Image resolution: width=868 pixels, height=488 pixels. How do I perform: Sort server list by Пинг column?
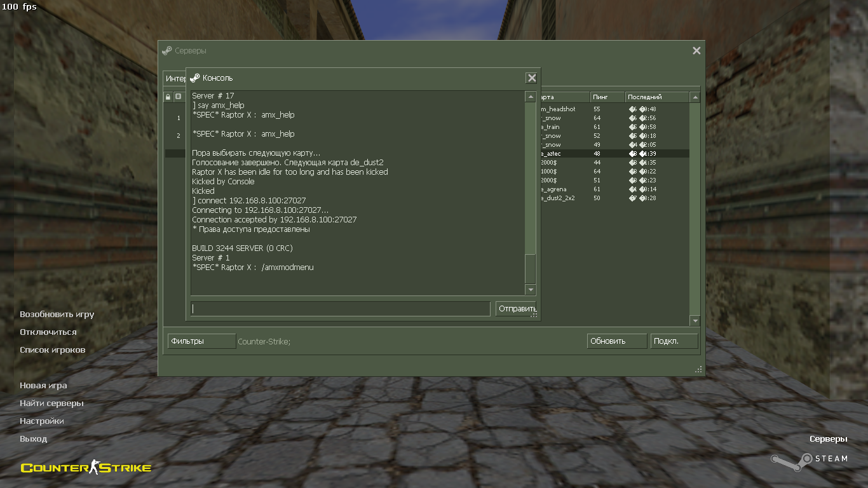pos(607,97)
